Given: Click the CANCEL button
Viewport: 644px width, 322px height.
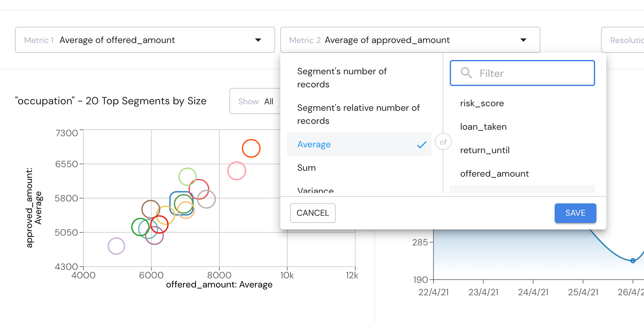Looking at the screenshot, I should pos(313,213).
